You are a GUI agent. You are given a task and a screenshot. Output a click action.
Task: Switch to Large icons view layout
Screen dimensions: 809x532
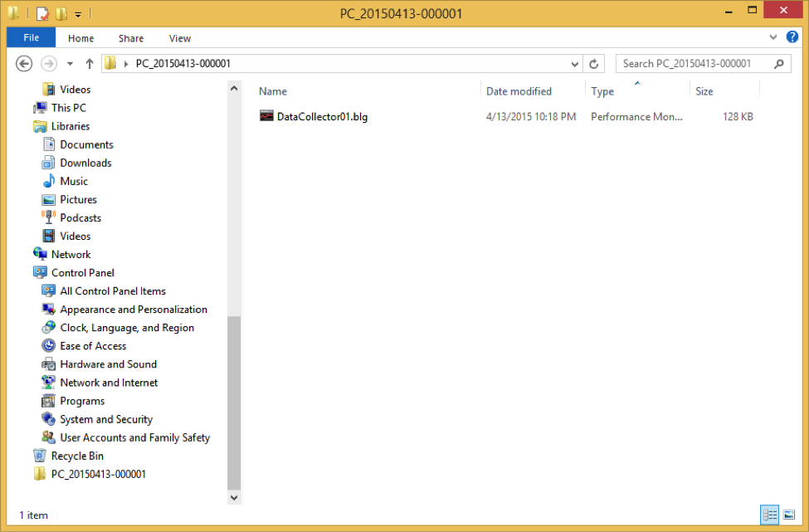pos(789,515)
